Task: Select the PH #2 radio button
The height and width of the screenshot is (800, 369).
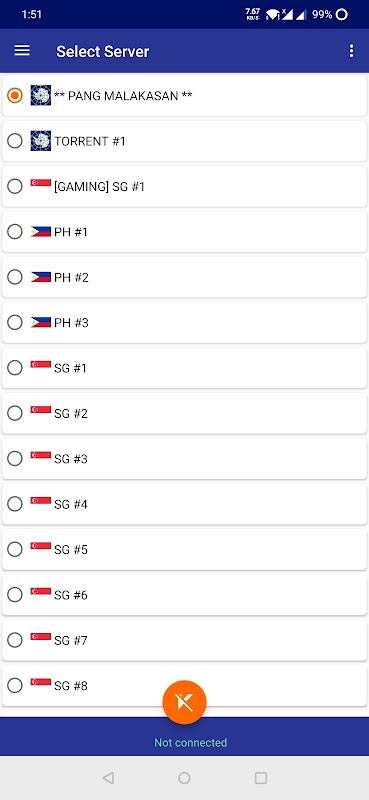Action: tap(15, 277)
